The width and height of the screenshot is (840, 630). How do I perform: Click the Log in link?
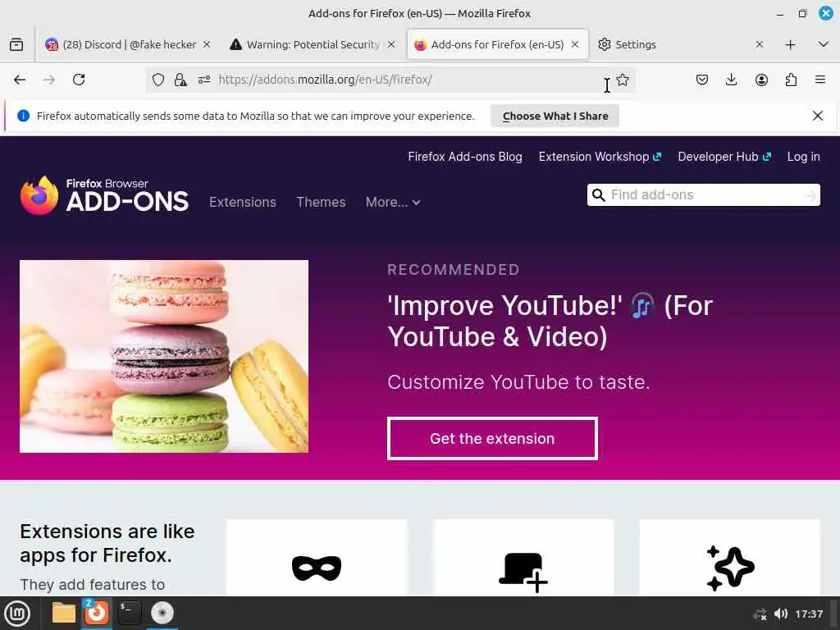(x=804, y=157)
